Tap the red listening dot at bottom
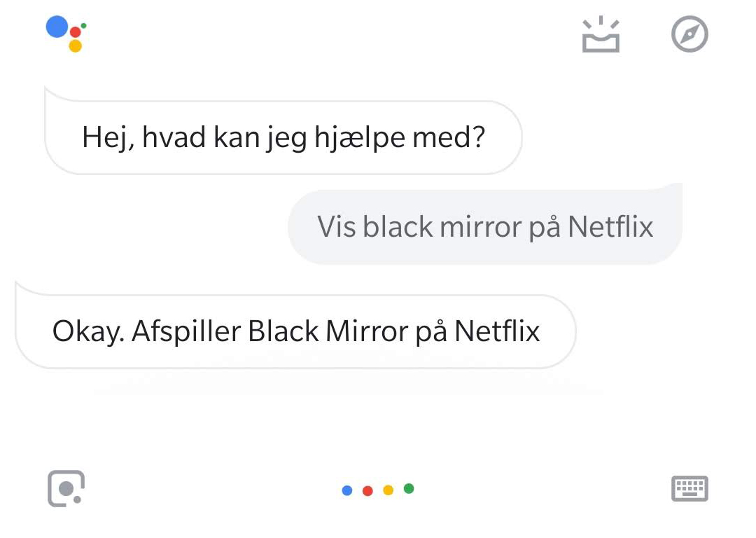The image size is (756, 538). 367,490
